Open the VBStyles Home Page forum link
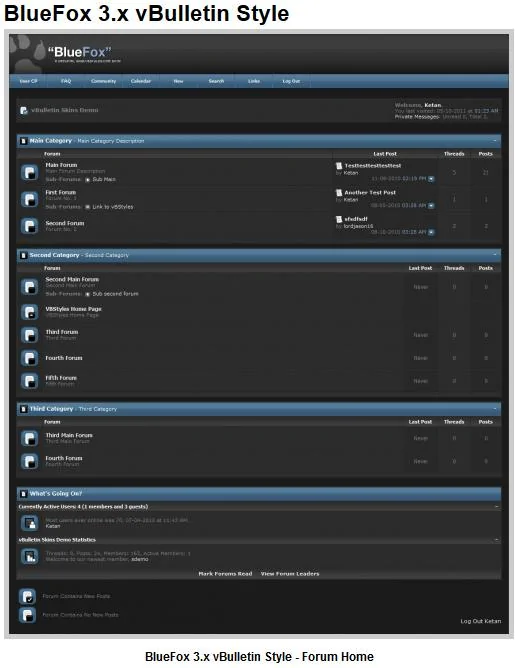Screen dimensions: 515x668 pos(73,309)
